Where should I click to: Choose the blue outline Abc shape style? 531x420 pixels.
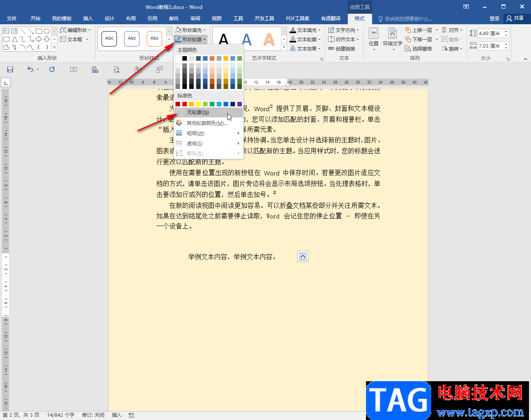point(132,38)
